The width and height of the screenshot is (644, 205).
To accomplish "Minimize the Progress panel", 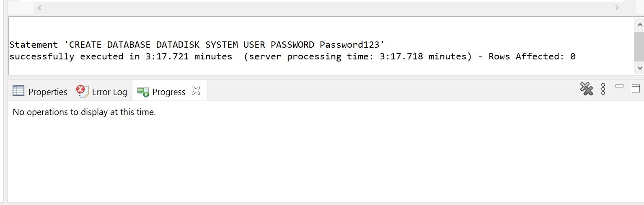I will (619, 86).
